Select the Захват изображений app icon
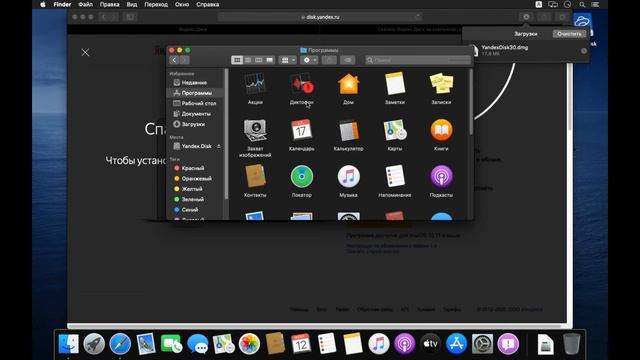This screenshot has width=640, height=360. click(x=255, y=130)
